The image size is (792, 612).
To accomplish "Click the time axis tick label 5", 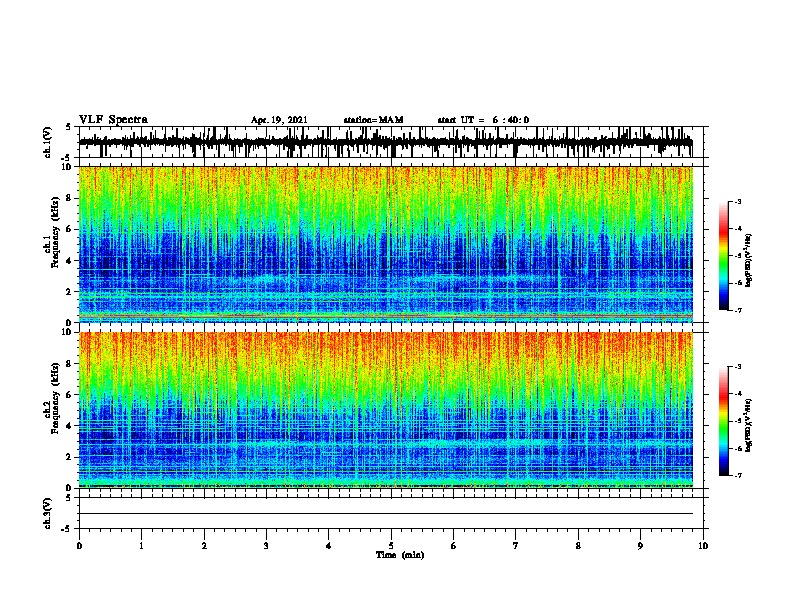I will pyautogui.click(x=391, y=546).
